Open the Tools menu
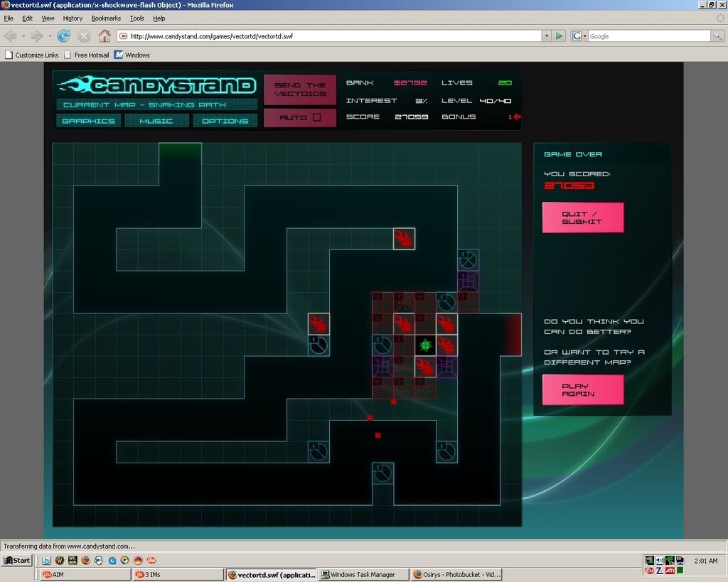728x582 pixels. [136, 18]
